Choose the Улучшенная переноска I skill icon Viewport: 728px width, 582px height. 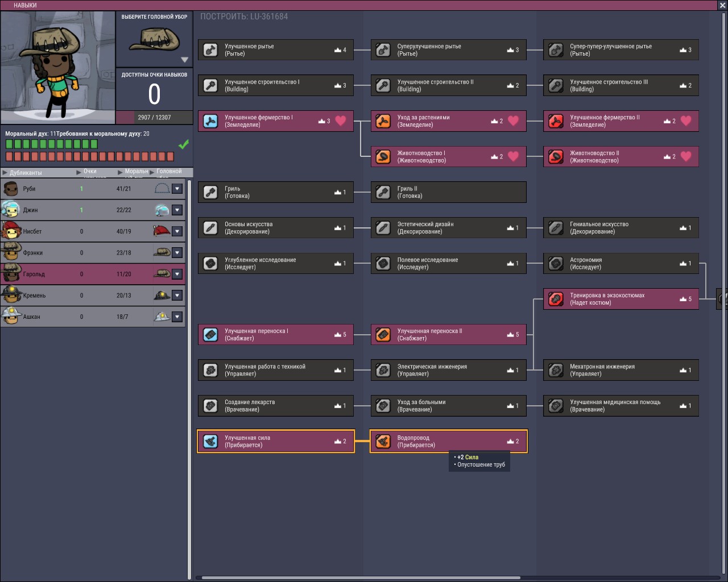click(210, 334)
